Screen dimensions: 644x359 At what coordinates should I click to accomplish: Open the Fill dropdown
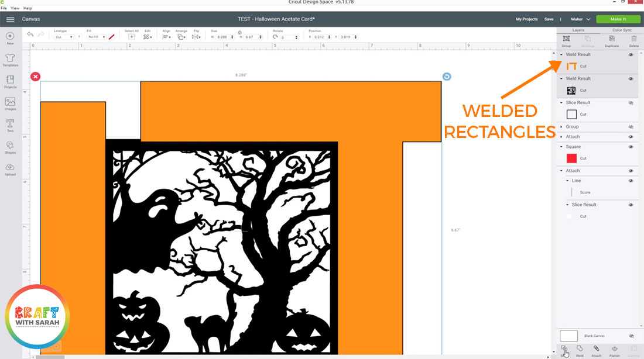(96, 37)
